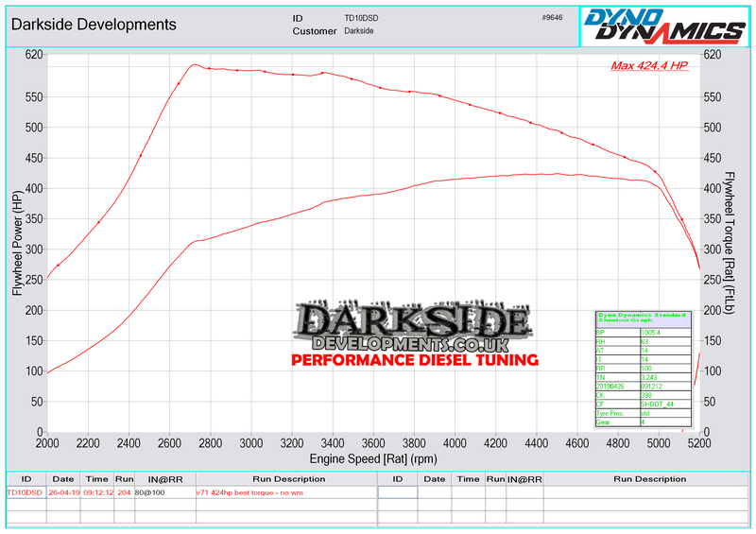
Task: Click the Dyno Dynamics logo
Action: tap(665, 26)
